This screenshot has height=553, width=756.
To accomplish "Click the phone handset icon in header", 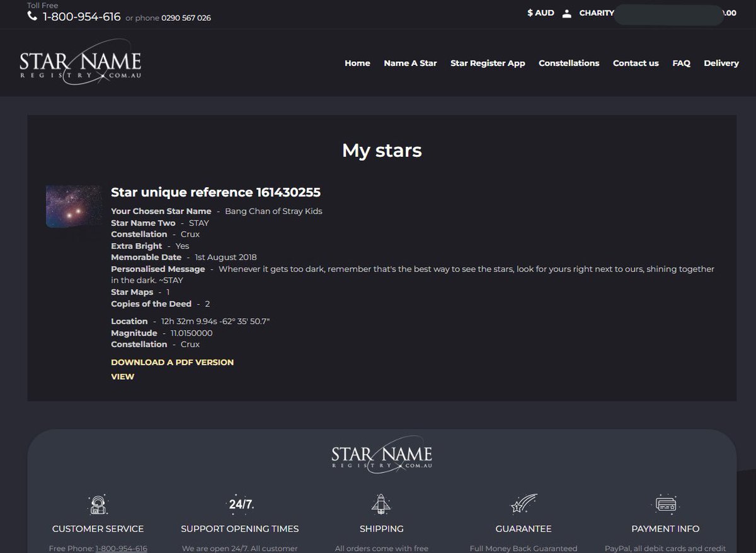I will coord(33,16).
